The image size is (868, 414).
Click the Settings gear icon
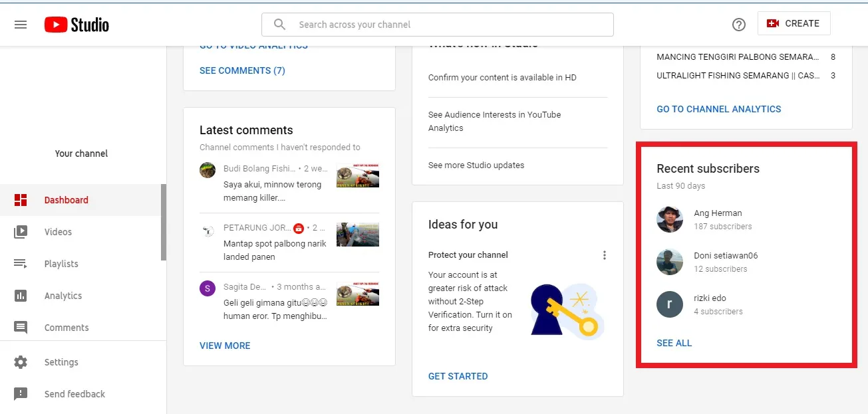pyautogui.click(x=21, y=362)
